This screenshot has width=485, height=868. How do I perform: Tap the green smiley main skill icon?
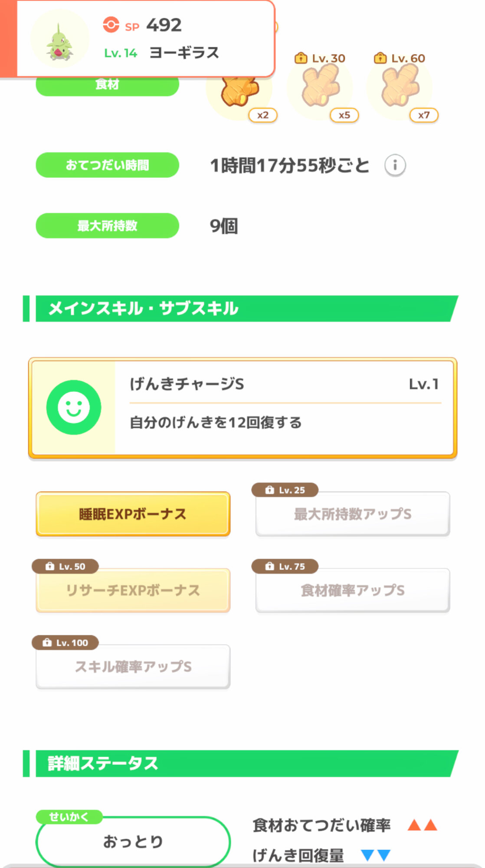(x=74, y=408)
